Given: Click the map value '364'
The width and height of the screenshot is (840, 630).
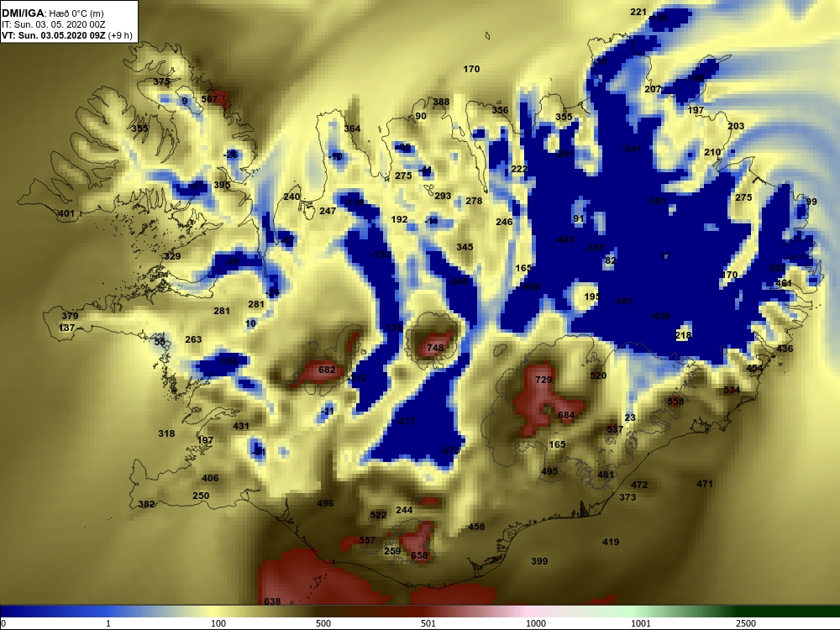Looking at the screenshot, I should (352, 129).
